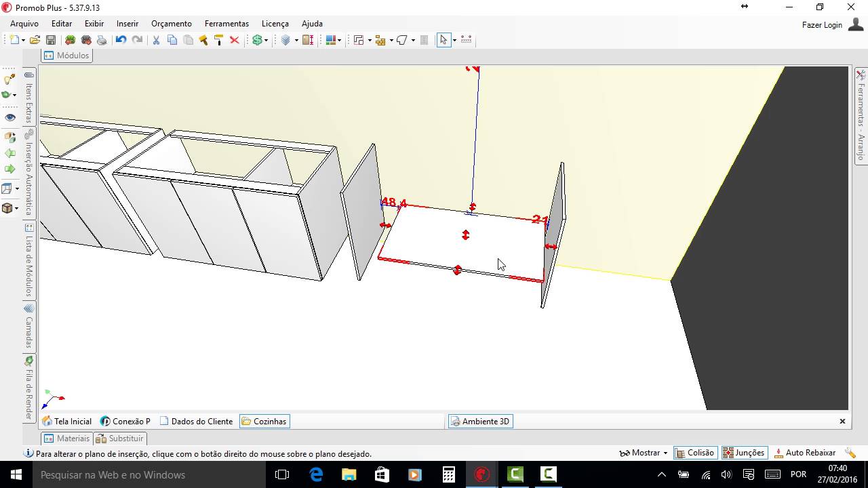This screenshot has height=488, width=868.
Task: Click the door dimension icon
Action: 308,40
